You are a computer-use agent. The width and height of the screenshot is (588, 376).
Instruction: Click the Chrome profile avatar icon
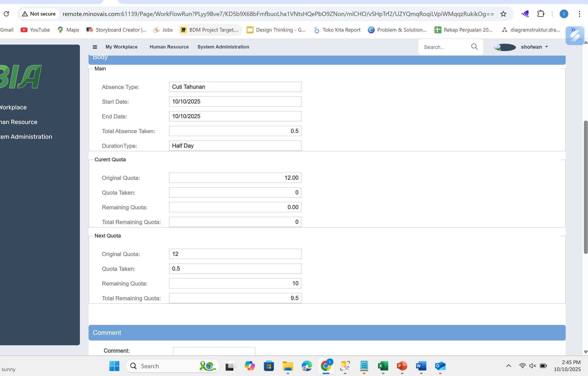pos(564,14)
